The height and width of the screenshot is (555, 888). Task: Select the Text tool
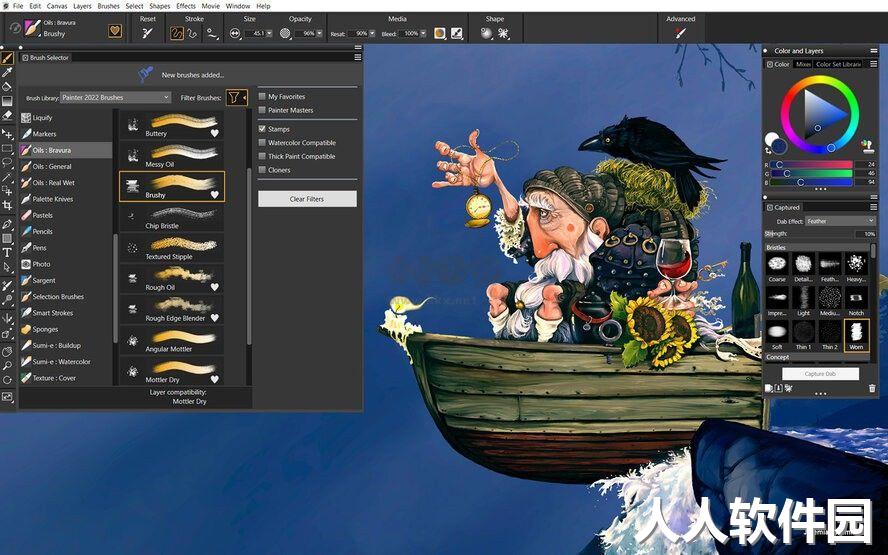click(x=7, y=253)
